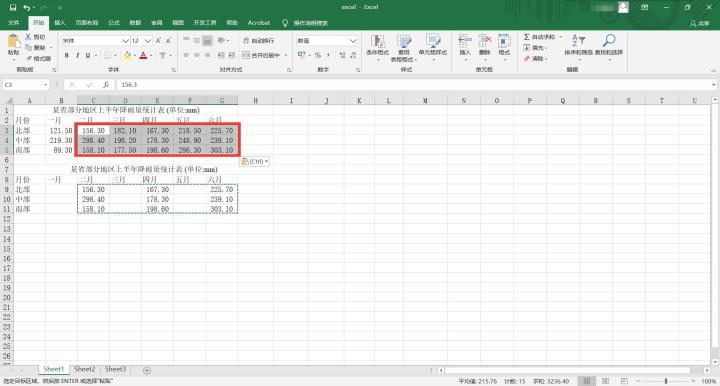Toggle underline formatting
The image size is (720, 386).
point(88,56)
